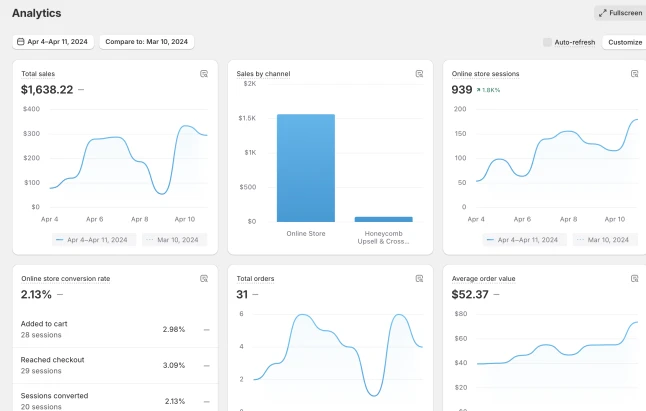
Task: Open report icon on Average order value card
Action: [x=634, y=279]
